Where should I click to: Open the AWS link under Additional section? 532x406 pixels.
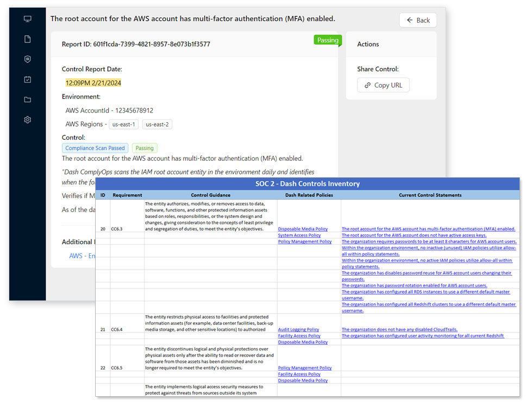[x=82, y=255]
